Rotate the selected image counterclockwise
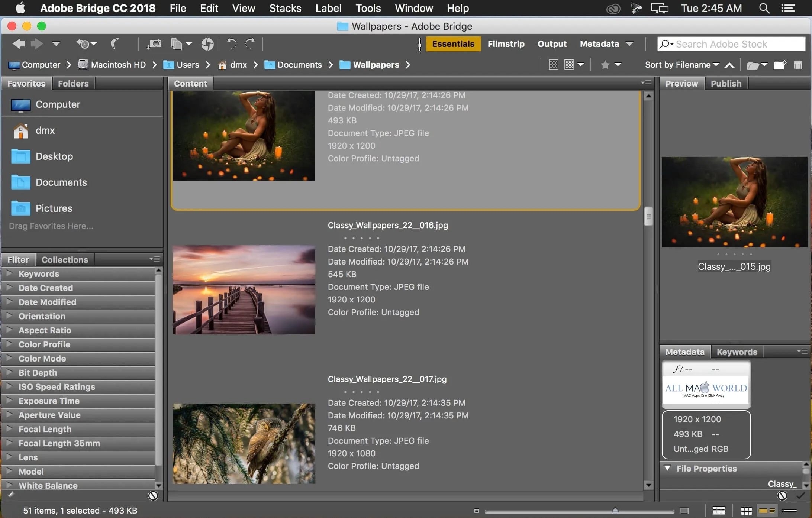This screenshot has height=518, width=812. point(231,44)
